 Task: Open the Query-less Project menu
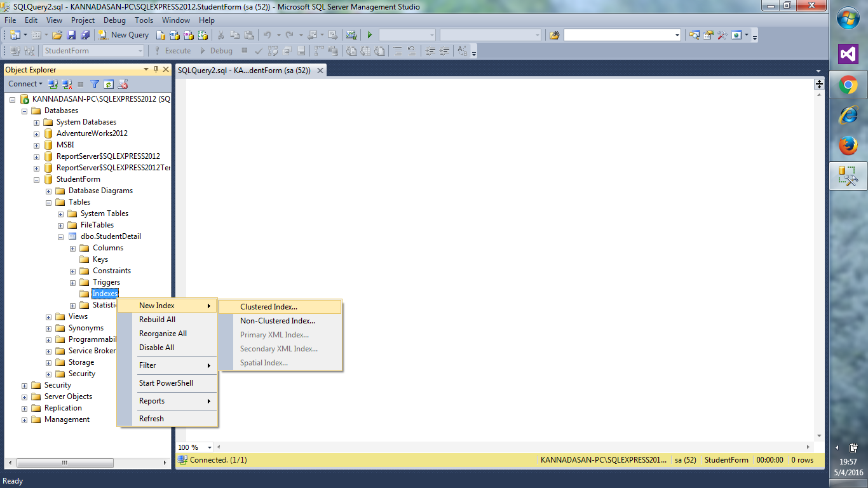click(x=83, y=20)
